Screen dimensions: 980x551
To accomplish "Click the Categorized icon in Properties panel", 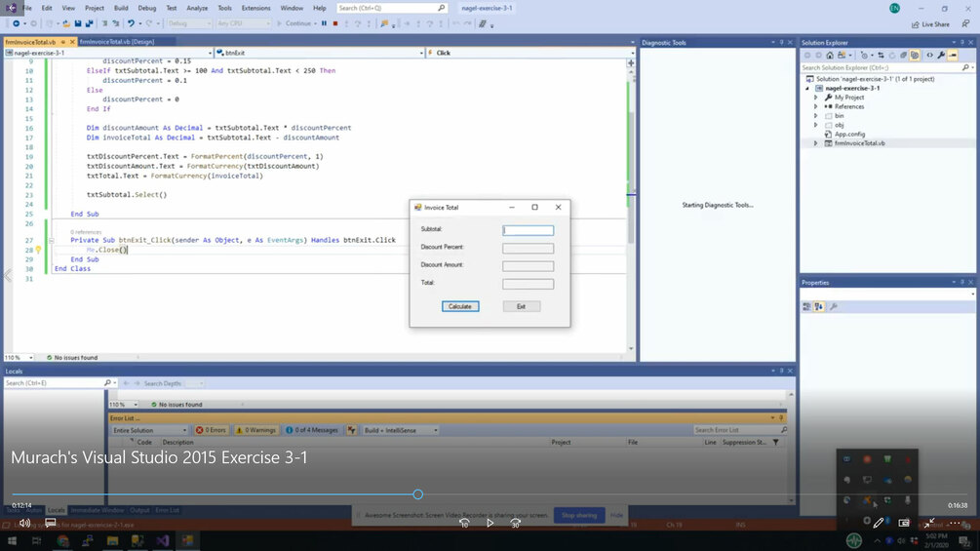I will tap(806, 307).
